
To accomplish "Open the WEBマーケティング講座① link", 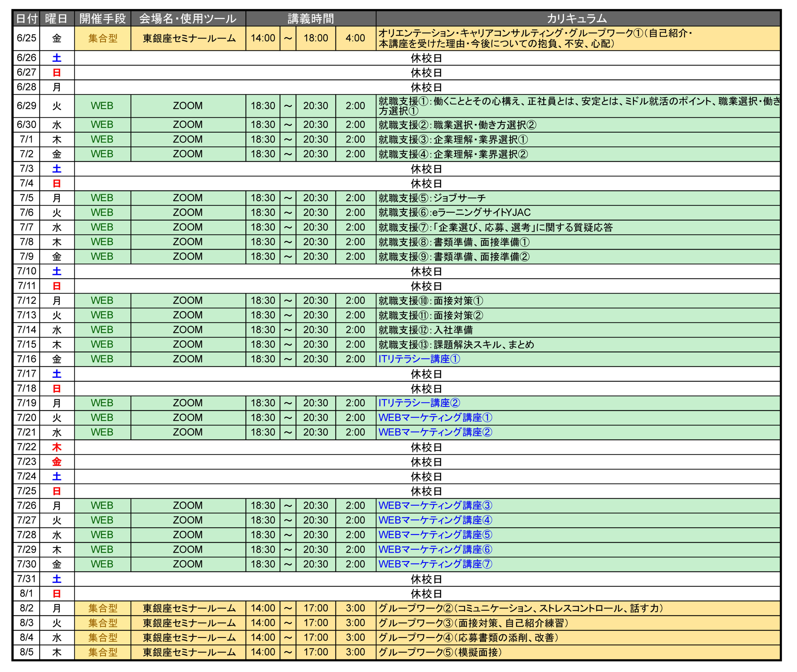I will pyautogui.click(x=435, y=418).
